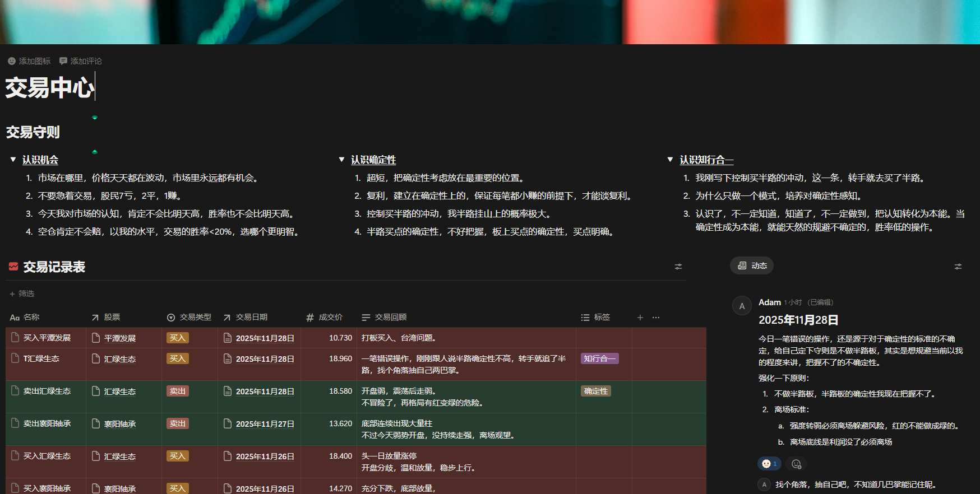Click the 交易中心 page title field
The image size is (980, 494).
(x=49, y=88)
